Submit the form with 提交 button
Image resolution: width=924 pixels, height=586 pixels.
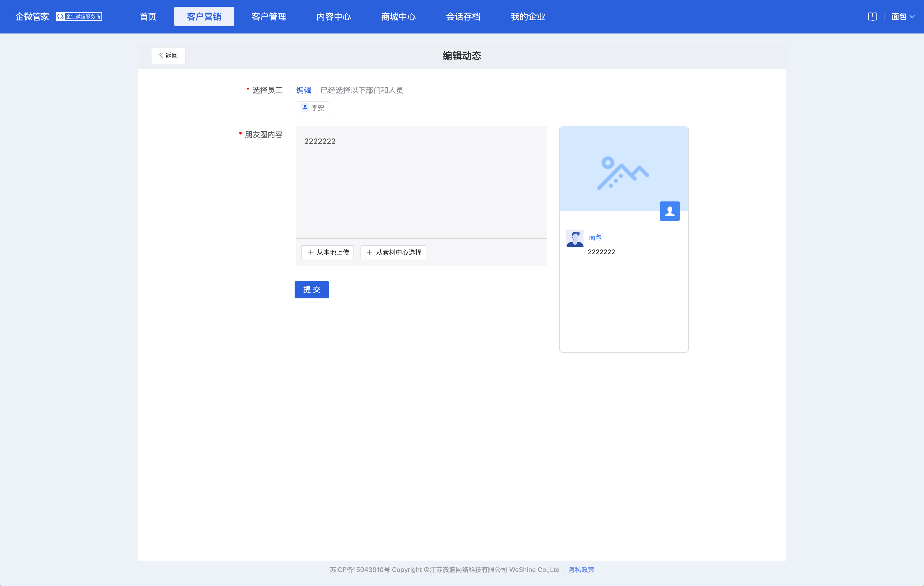[312, 290]
